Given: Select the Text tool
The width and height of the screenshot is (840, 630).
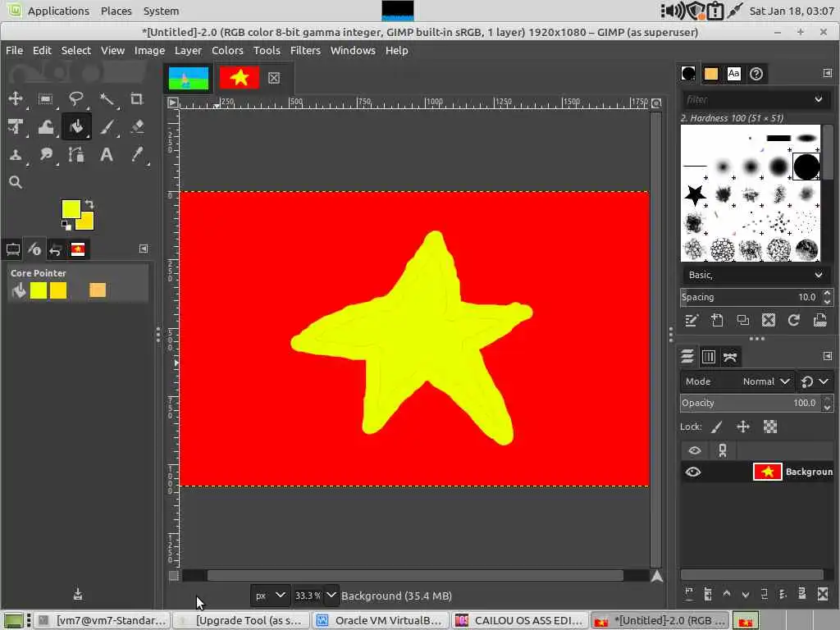Looking at the screenshot, I should [x=107, y=155].
